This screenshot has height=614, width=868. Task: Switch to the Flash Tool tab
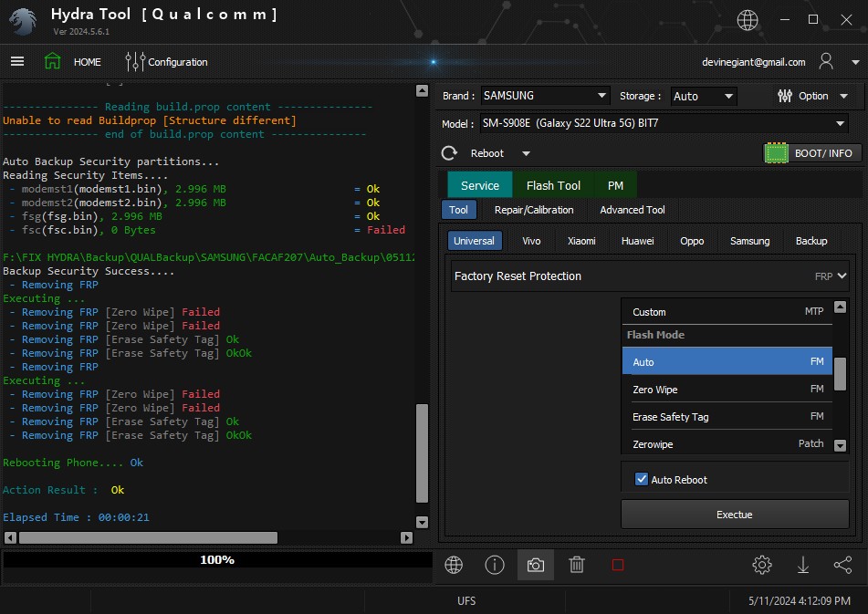point(553,185)
